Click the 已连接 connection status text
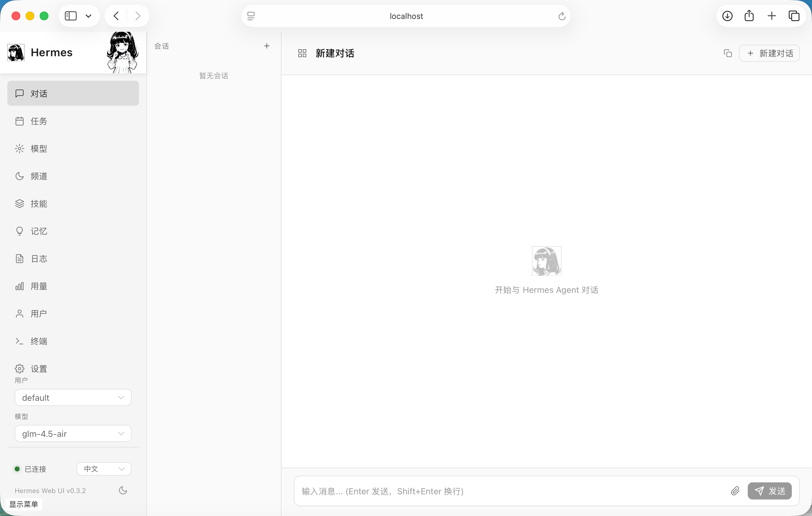 pyautogui.click(x=35, y=469)
